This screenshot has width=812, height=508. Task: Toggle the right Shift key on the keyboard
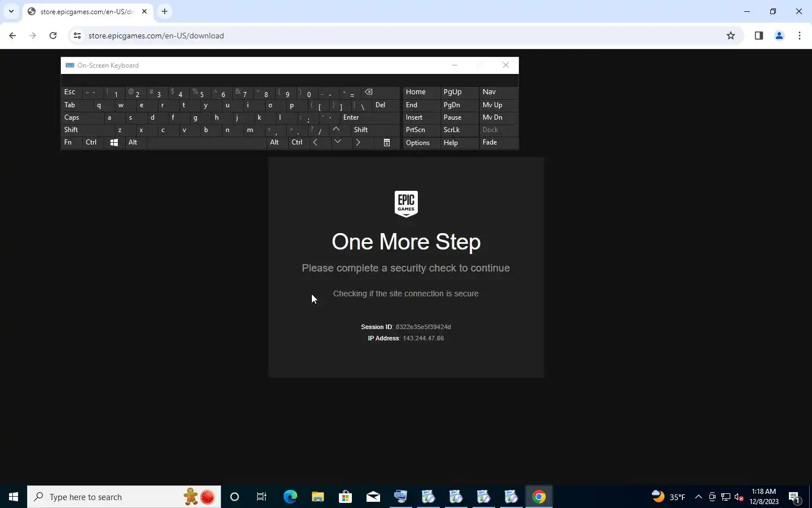click(376, 130)
